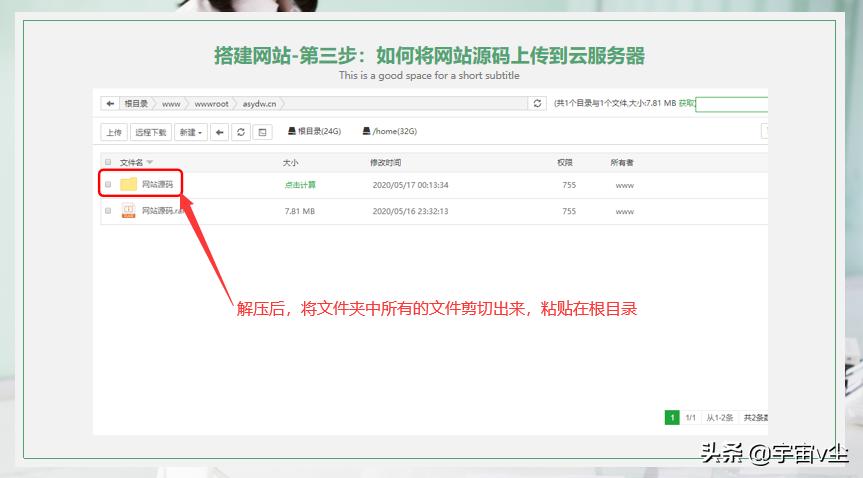Click the 网站源码.rar archive icon
This screenshot has width=863, height=478.
coord(128,210)
